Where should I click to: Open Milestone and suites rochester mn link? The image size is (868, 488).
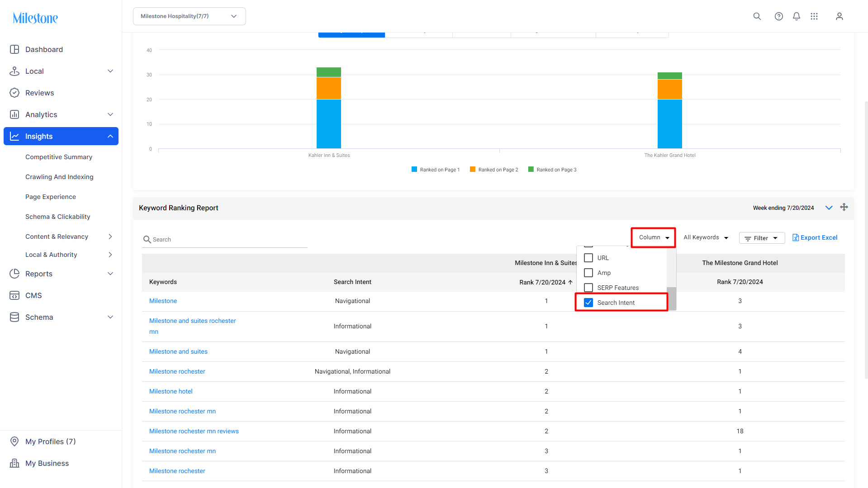[x=193, y=326]
